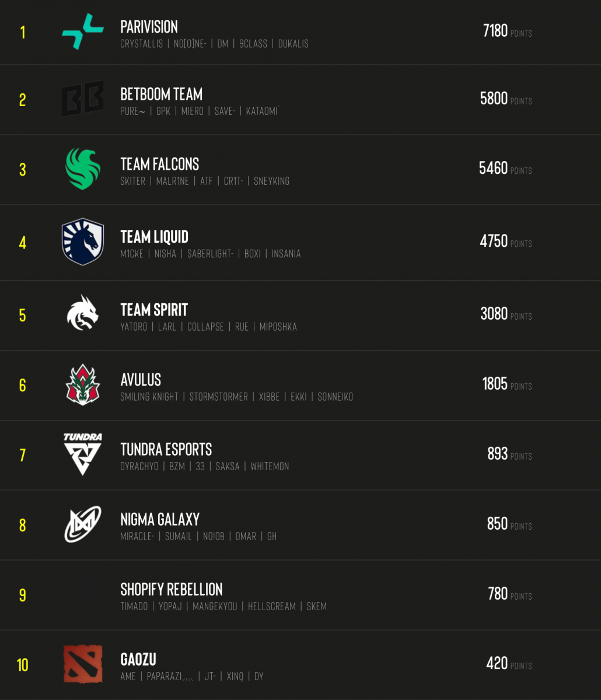
Task: Click the BetBoom Team BB logo
Action: (x=82, y=99)
